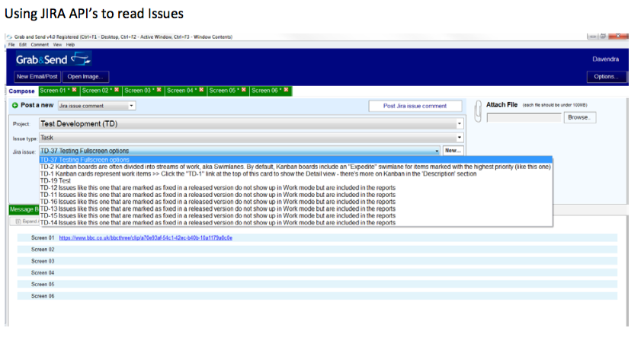Switch to the Compose tab
Screen dimensions: 644x344
22,91
